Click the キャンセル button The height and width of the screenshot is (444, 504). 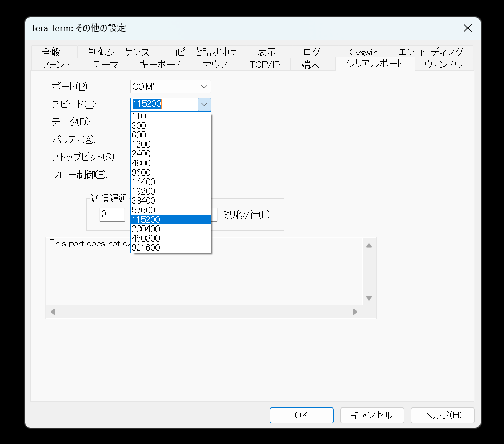pos(372,415)
